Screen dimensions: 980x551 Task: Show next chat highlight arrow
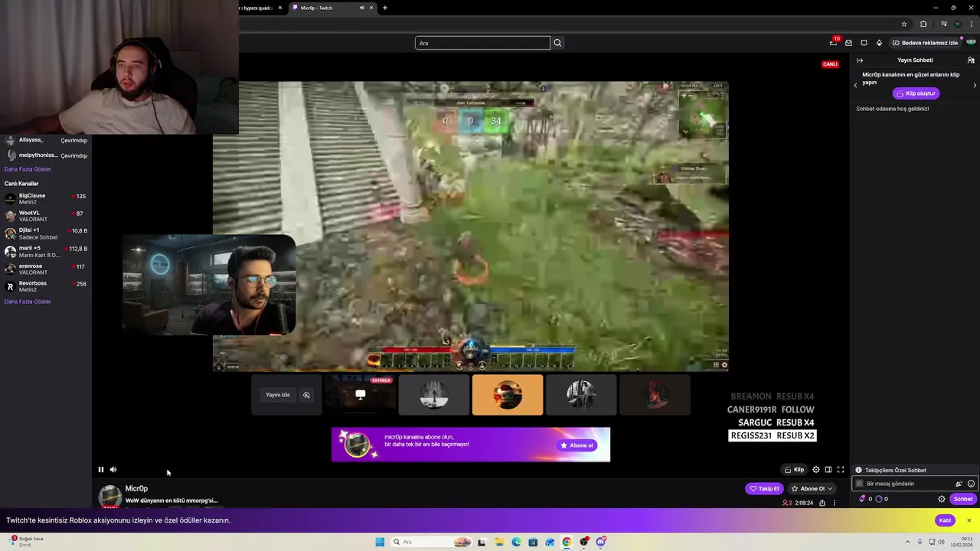tap(975, 85)
